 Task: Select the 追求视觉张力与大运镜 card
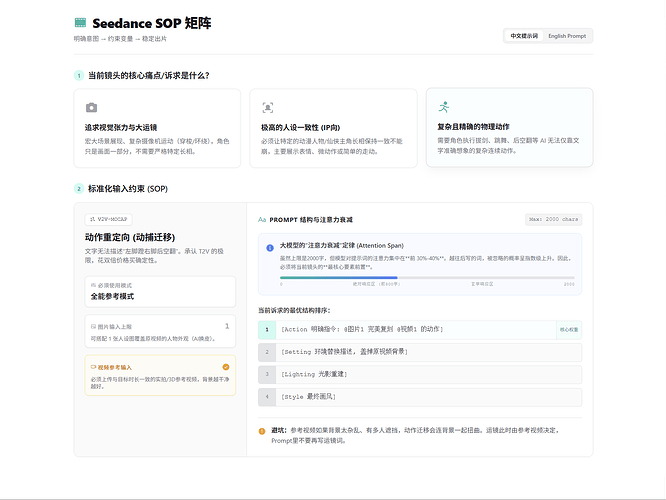(x=157, y=128)
